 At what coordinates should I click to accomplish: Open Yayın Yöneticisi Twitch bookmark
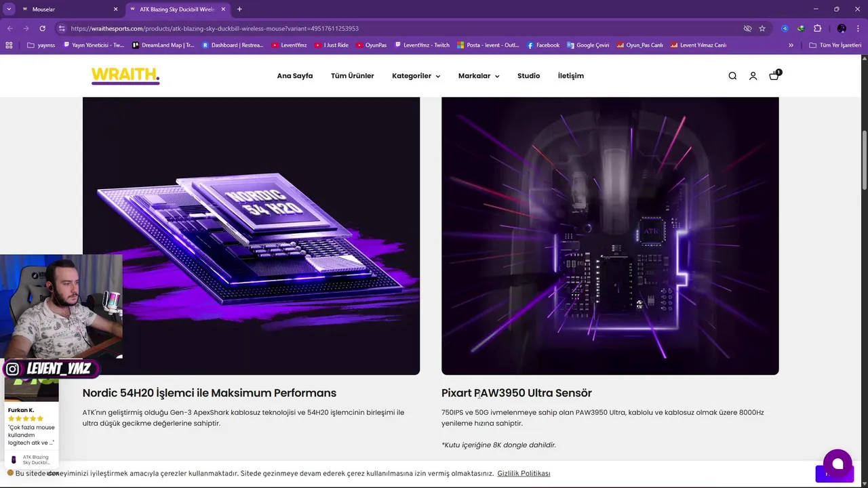pyautogui.click(x=94, y=45)
